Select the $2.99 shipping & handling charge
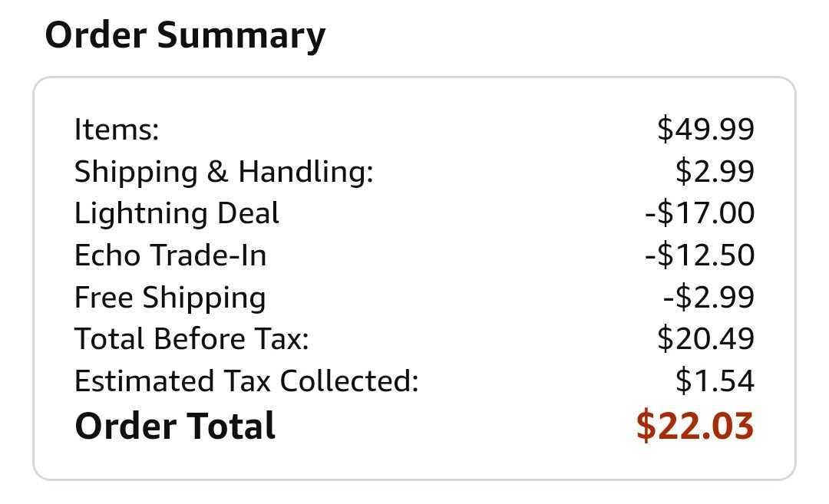Image resolution: width=829 pixels, height=504 pixels. (715, 171)
